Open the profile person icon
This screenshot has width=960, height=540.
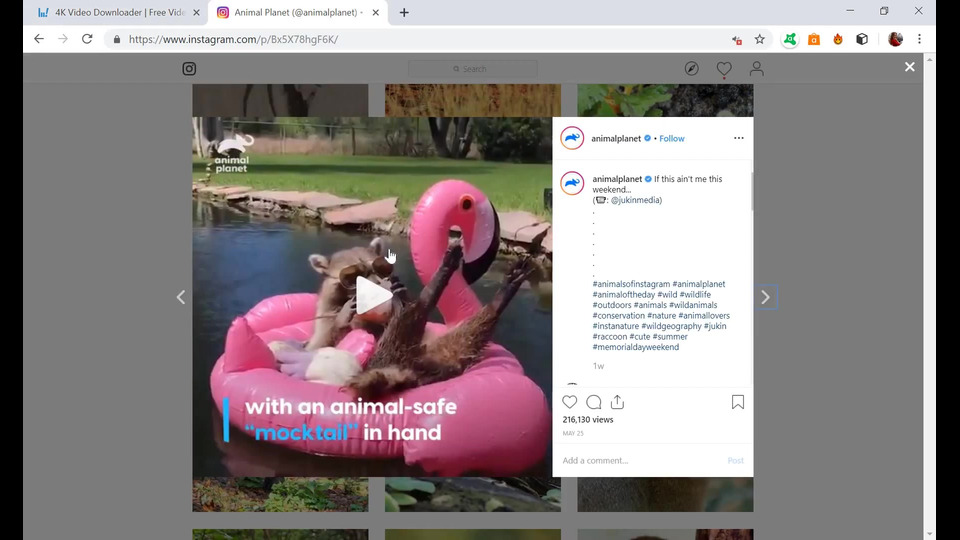click(757, 69)
